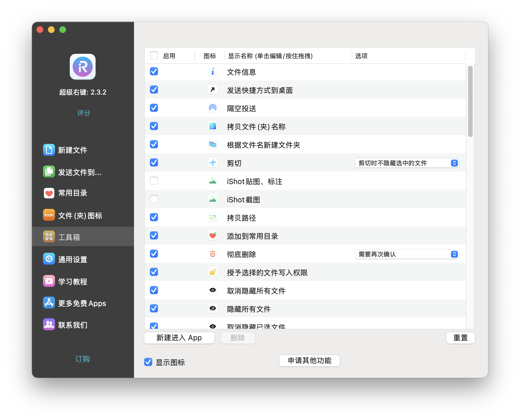This screenshot has width=520, height=420.
Task: Click the 超级右键 app logo icon
Action: [x=83, y=67]
